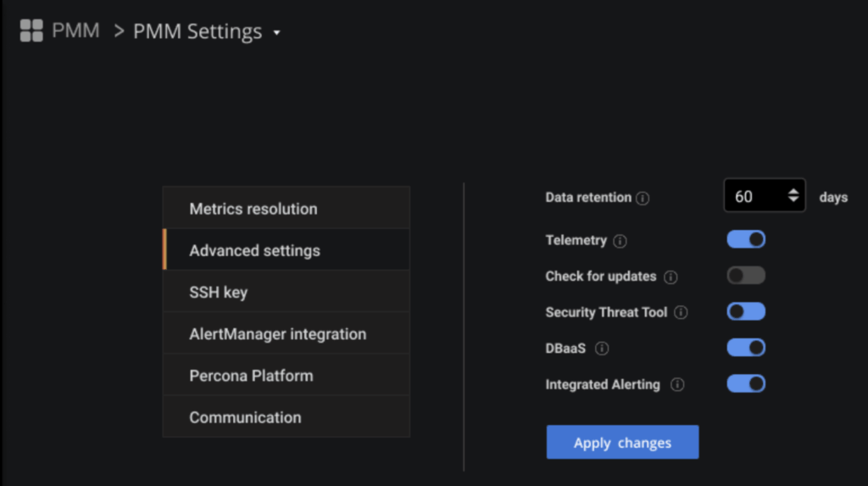Click the Data retention label
Viewport: 868px width, 486px height.
click(x=588, y=198)
